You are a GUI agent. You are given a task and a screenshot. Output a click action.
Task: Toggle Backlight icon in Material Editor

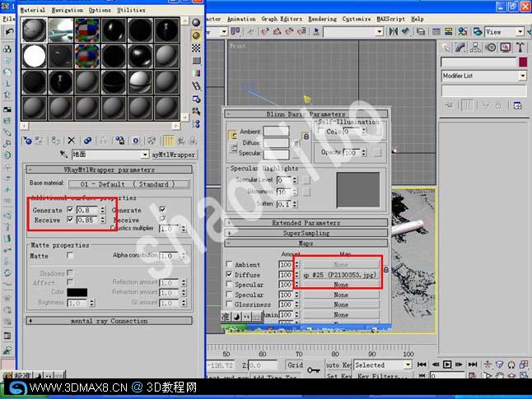(196, 35)
